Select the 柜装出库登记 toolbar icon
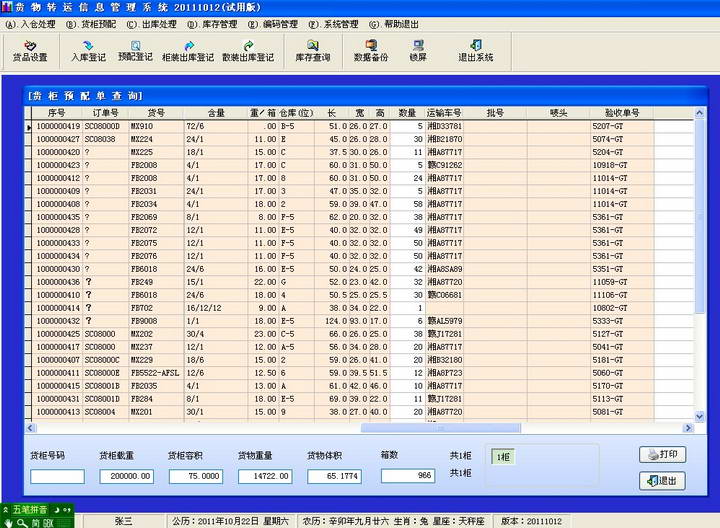Image resolution: width=720 pixels, height=528 pixels. coord(188,51)
